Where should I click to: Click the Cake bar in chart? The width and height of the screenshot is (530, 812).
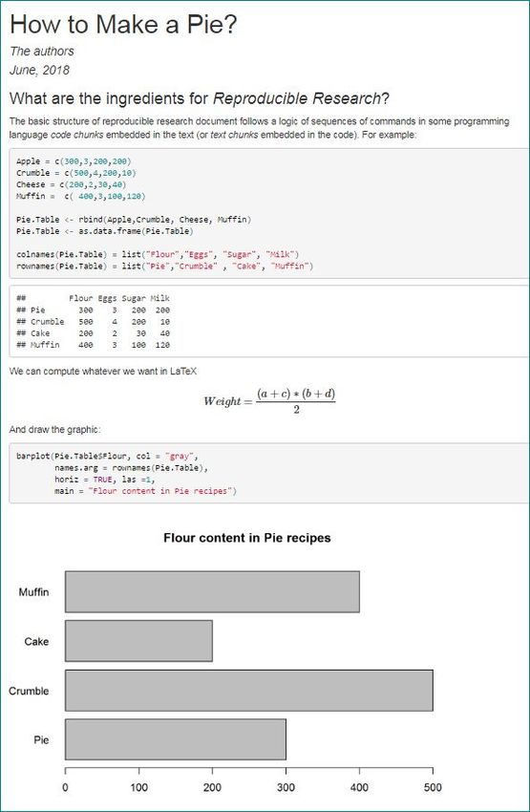point(138,641)
